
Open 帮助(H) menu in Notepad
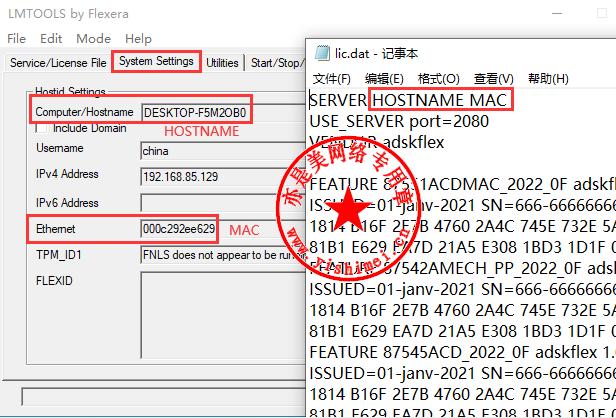coord(548,79)
